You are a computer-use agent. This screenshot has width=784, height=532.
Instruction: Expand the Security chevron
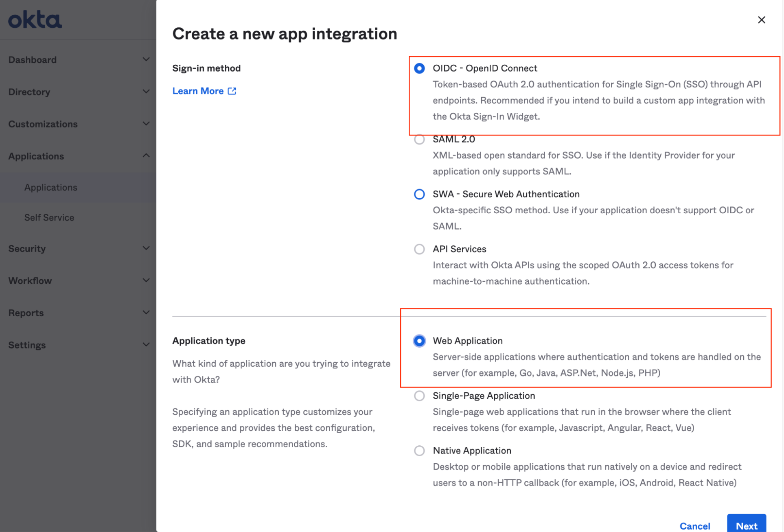[x=146, y=248]
